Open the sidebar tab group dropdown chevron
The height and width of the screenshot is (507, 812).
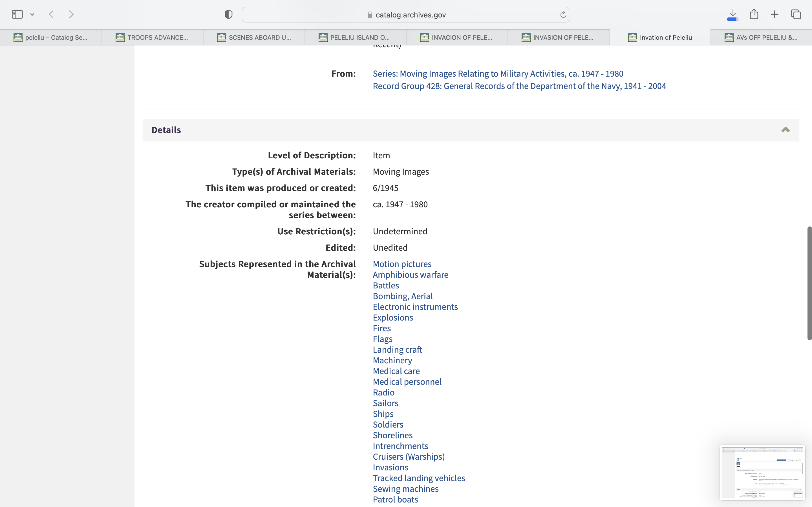[32, 14]
